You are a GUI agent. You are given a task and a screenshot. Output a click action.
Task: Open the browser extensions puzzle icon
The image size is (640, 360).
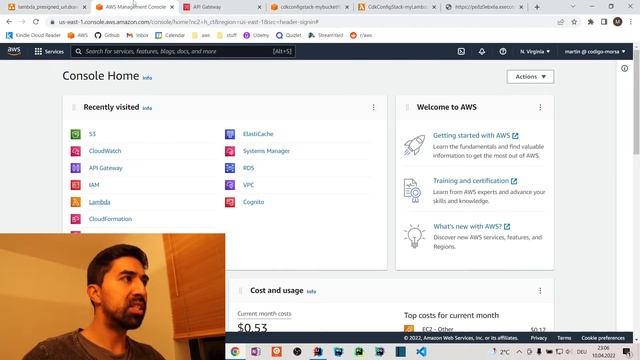[590, 22]
